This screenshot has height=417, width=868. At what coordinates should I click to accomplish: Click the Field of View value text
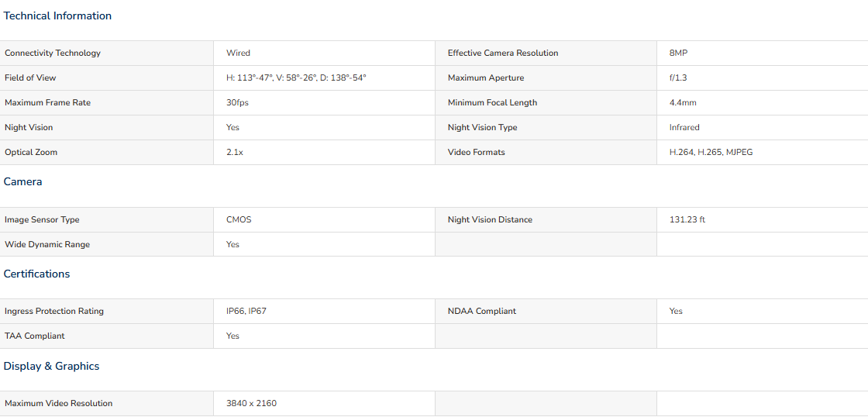296,78
